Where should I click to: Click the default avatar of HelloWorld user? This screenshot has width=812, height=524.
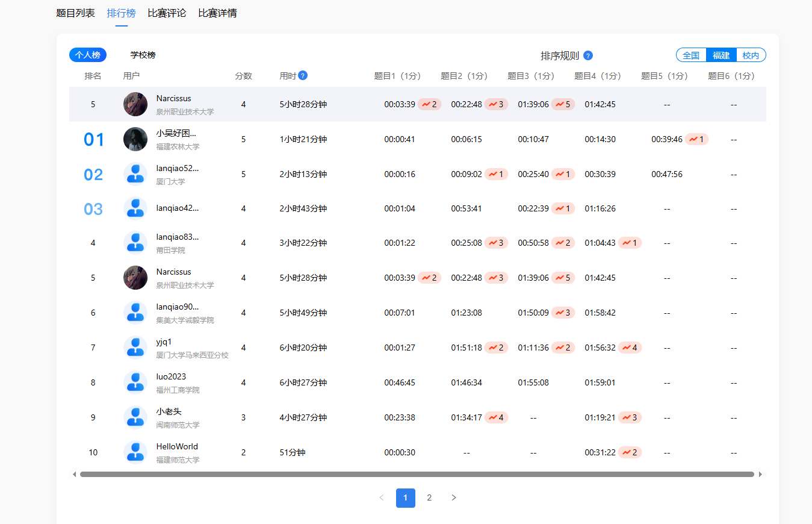[x=135, y=452]
